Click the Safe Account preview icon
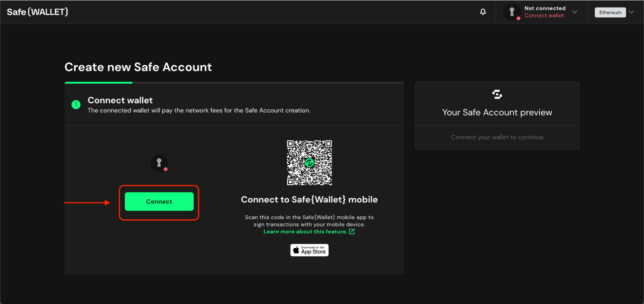 click(x=497, y=94)
